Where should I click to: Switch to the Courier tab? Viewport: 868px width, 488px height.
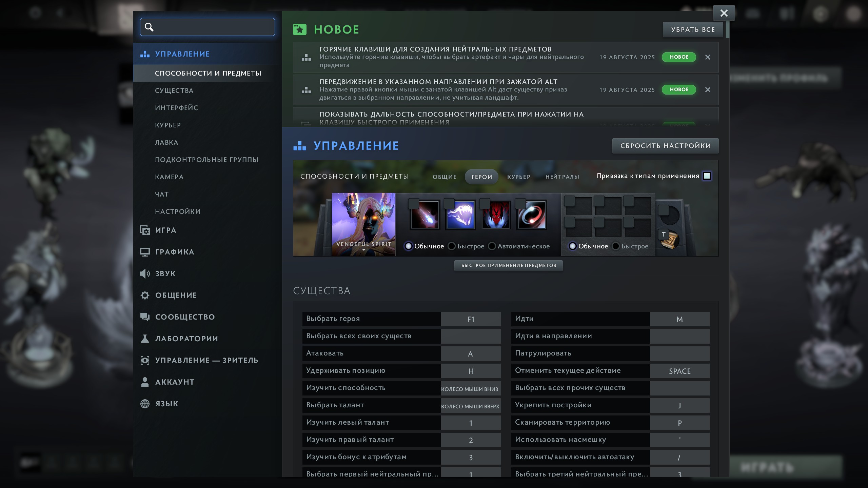coord(518,177)
